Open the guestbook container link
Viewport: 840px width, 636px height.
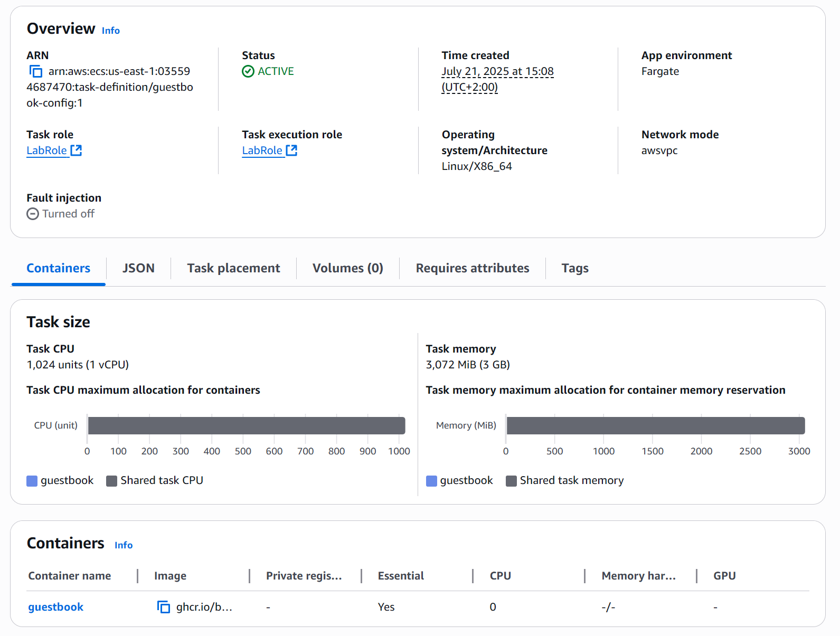tap(56, 607)
